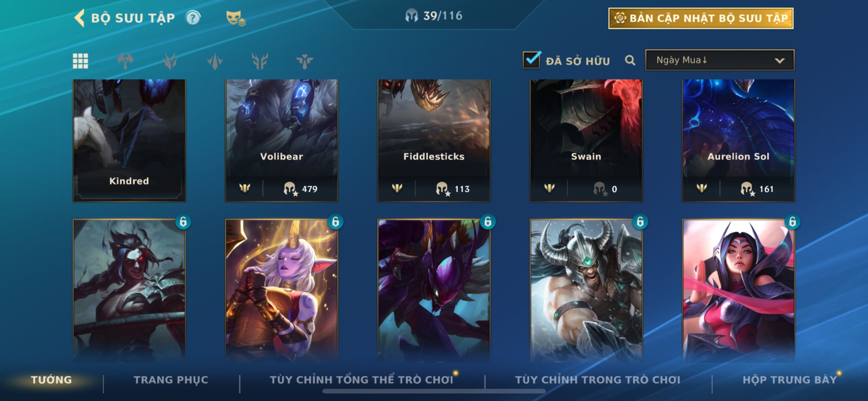Click the horizontal scrollbar under the tabs
The image size is (868, 401).
(434, 391)
